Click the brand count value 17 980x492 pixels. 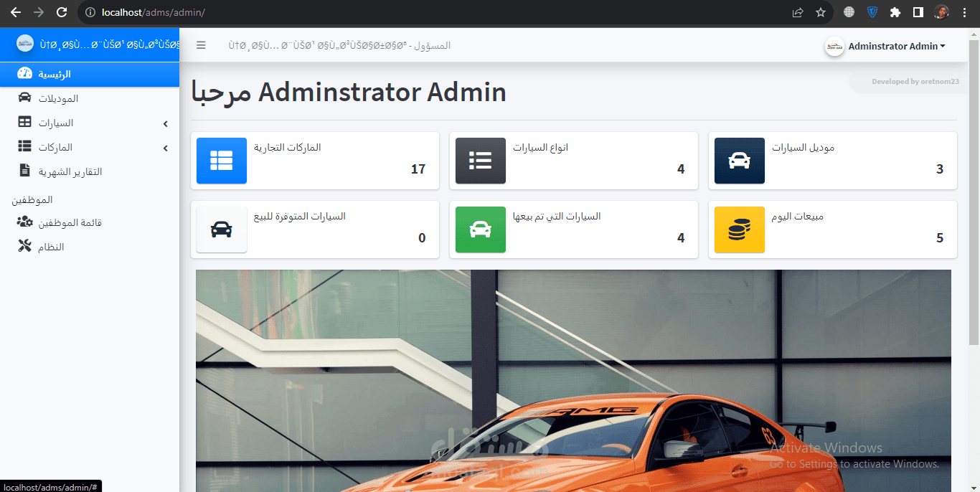pyautogui.click(x=418, y=169)
